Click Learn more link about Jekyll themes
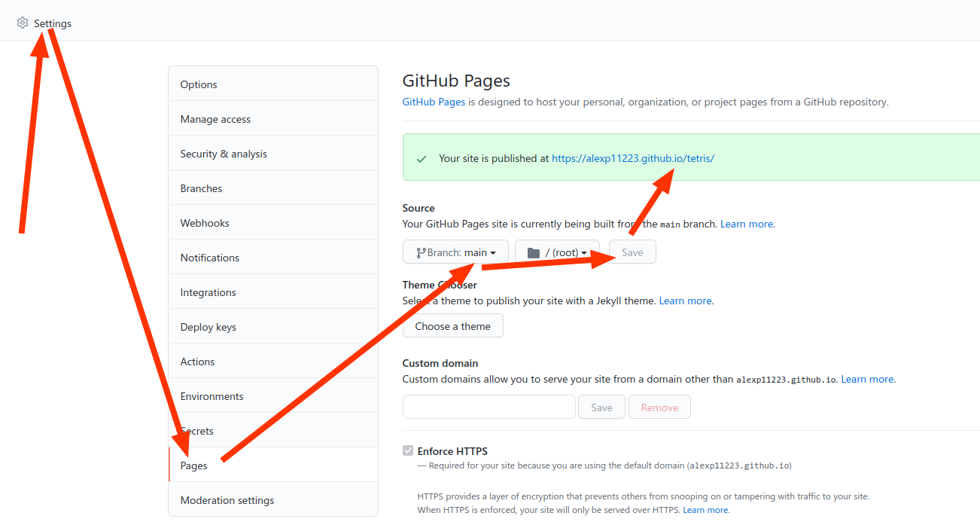 (686, 301)
